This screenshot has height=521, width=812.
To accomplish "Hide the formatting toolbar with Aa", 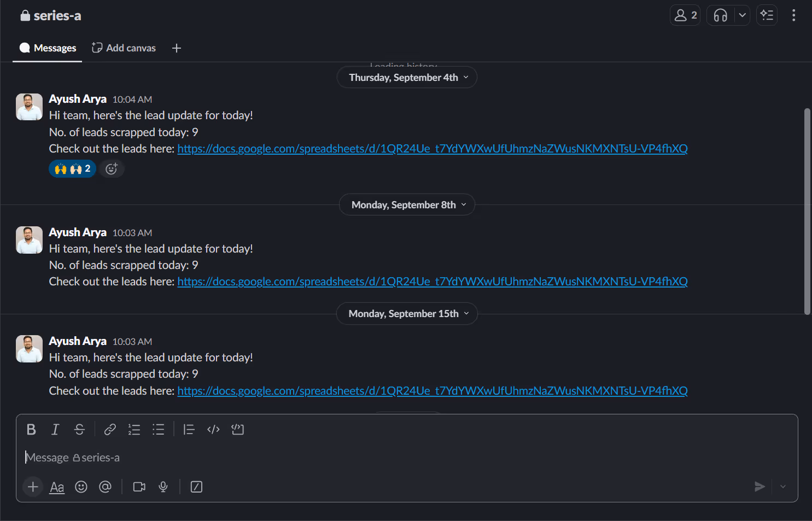I will click(56, 487).
